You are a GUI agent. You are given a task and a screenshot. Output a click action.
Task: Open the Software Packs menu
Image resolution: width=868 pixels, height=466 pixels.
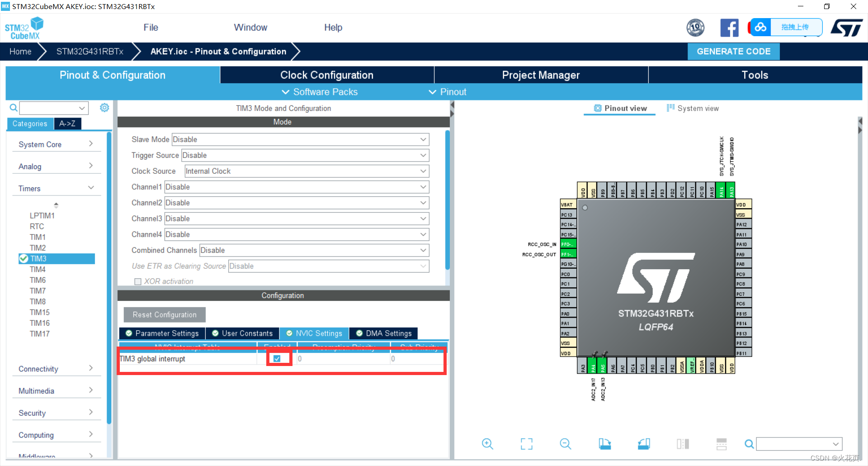click(x=320, y=92)
